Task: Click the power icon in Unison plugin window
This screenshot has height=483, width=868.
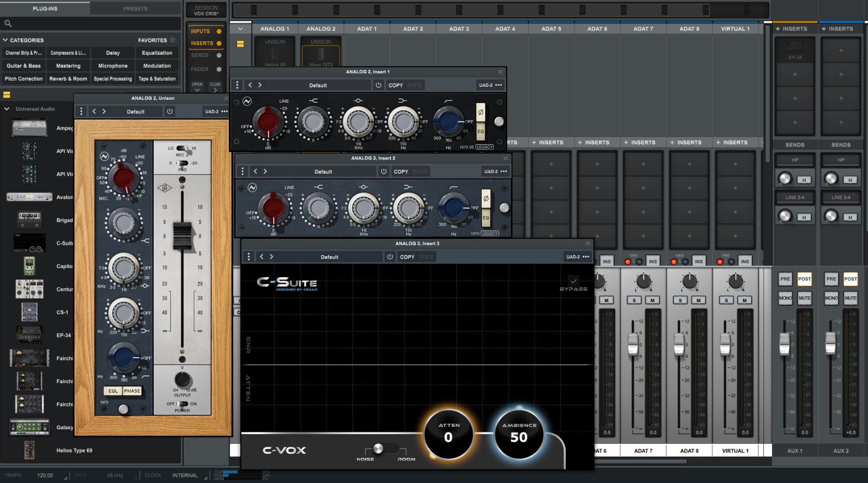Action: pyautogui.click(x=170, y=111)
